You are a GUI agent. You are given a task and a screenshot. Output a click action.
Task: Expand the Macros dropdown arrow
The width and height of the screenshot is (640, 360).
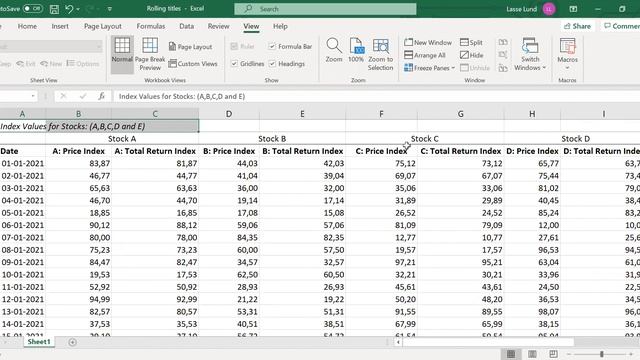[x=567, y=68]
